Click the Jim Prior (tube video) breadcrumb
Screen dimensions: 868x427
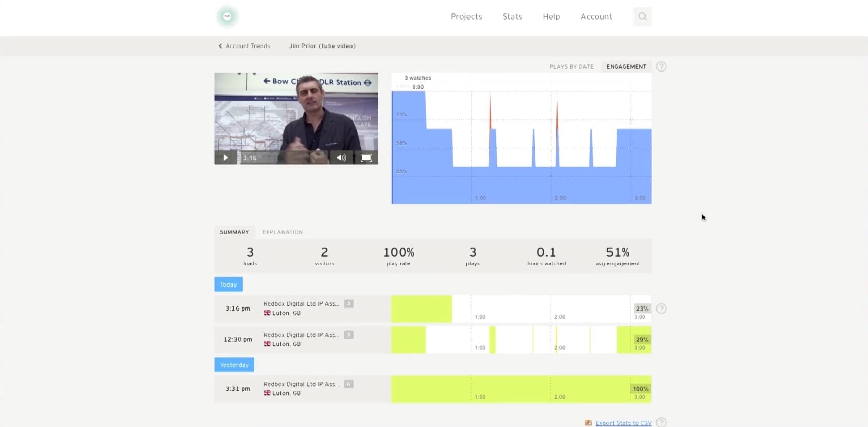[322, 46]
